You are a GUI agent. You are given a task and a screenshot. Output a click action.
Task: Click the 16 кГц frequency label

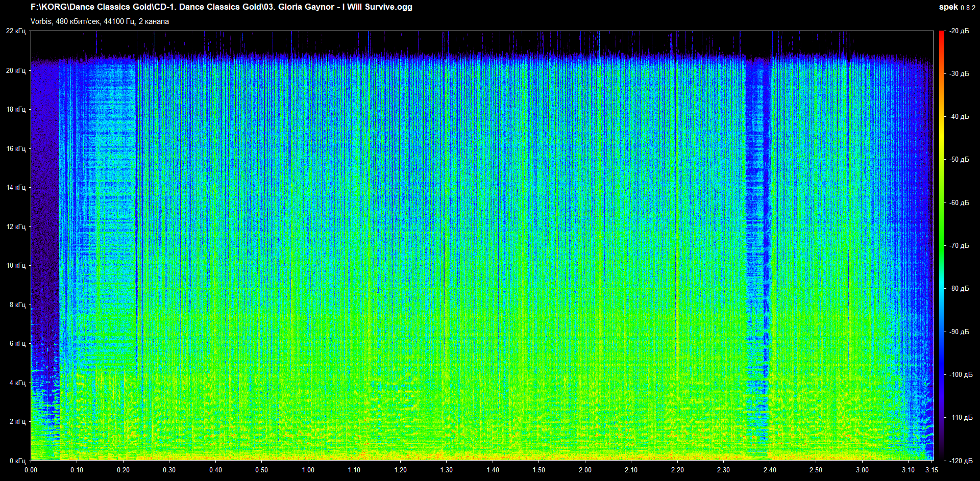coord(16,148)
